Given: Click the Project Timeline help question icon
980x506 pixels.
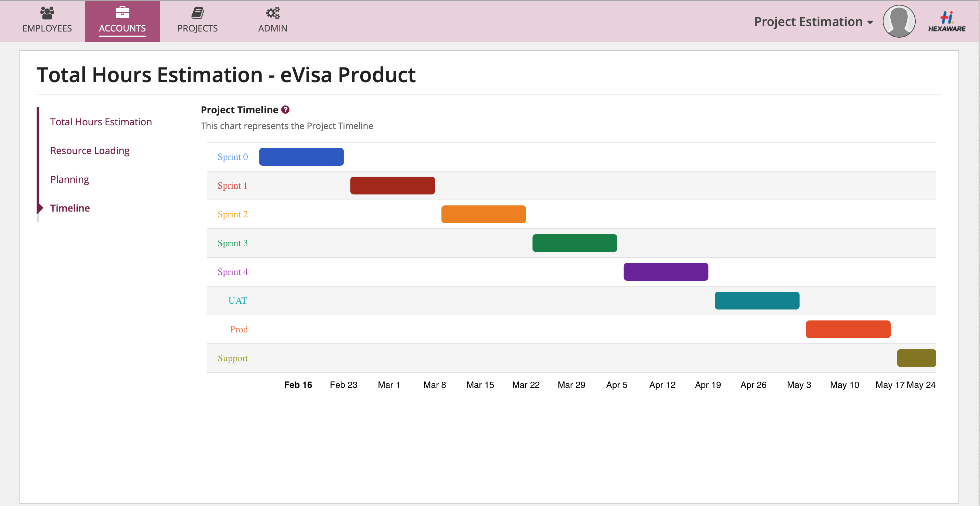Looking at the screenshot, I should click(285, 110).
